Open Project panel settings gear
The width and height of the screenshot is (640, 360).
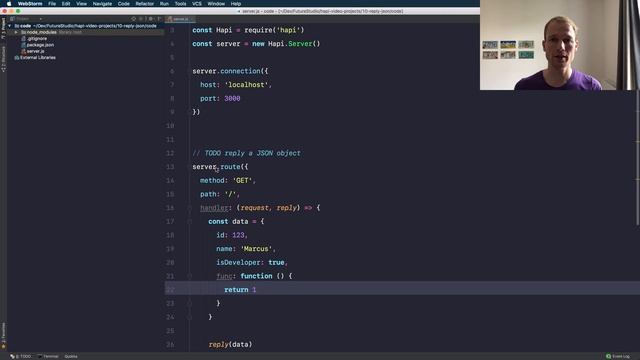click(151, 19)
